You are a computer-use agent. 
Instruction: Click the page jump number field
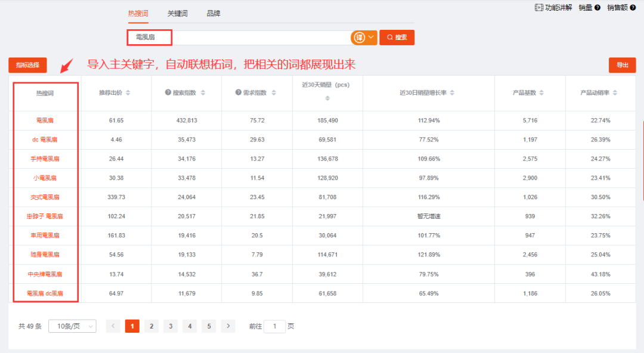274,326
